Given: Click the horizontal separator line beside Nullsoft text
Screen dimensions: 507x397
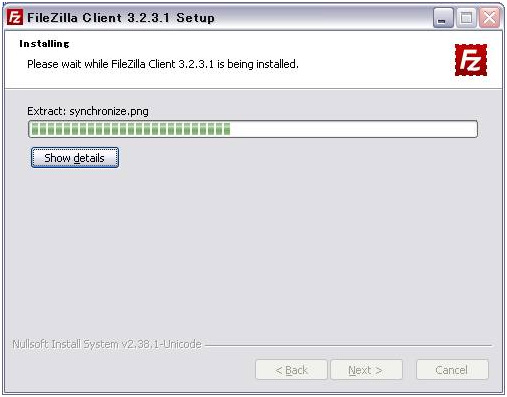Looking at the screenshot, I should [x=348, y=345].
